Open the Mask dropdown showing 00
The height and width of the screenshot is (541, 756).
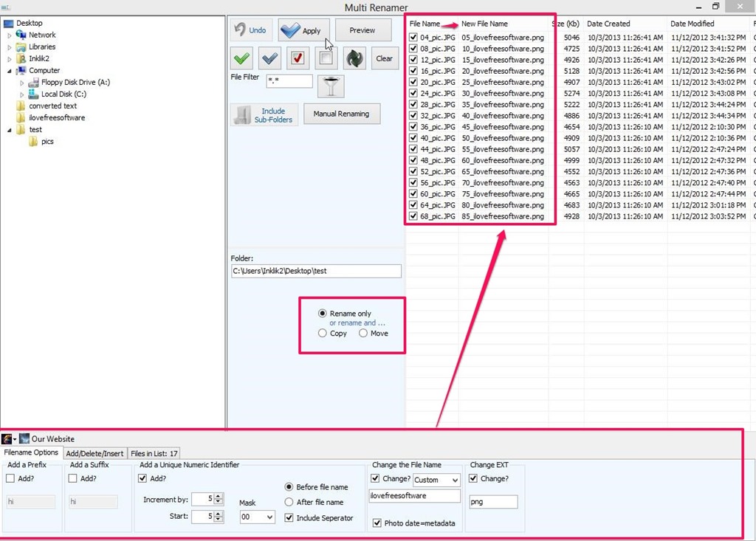257,517
